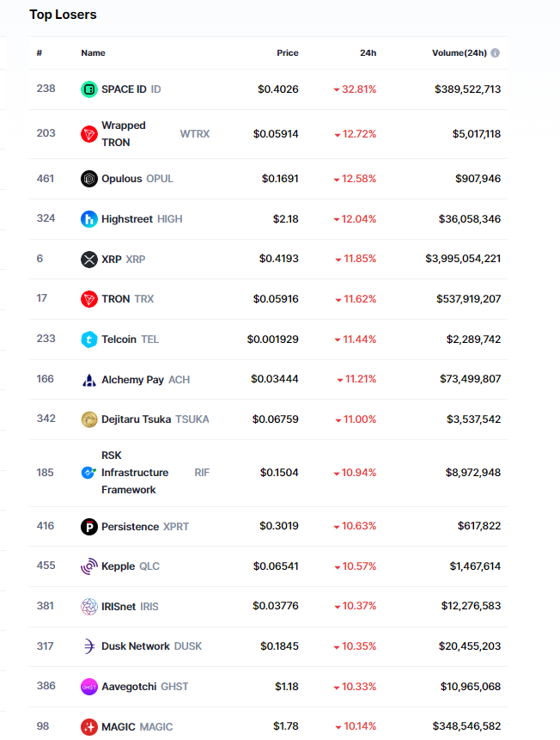Open the Kepple QLC coin link

click(118, 566)
